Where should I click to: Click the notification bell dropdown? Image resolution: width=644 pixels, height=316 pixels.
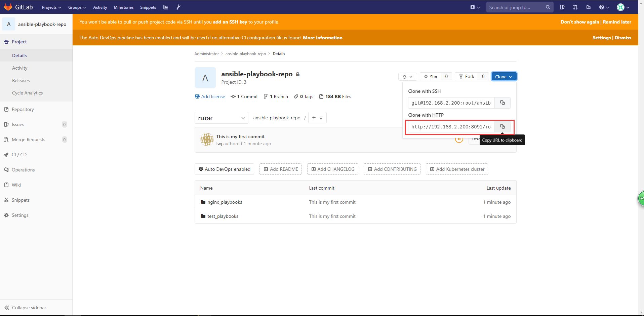[x=407, y=77]
